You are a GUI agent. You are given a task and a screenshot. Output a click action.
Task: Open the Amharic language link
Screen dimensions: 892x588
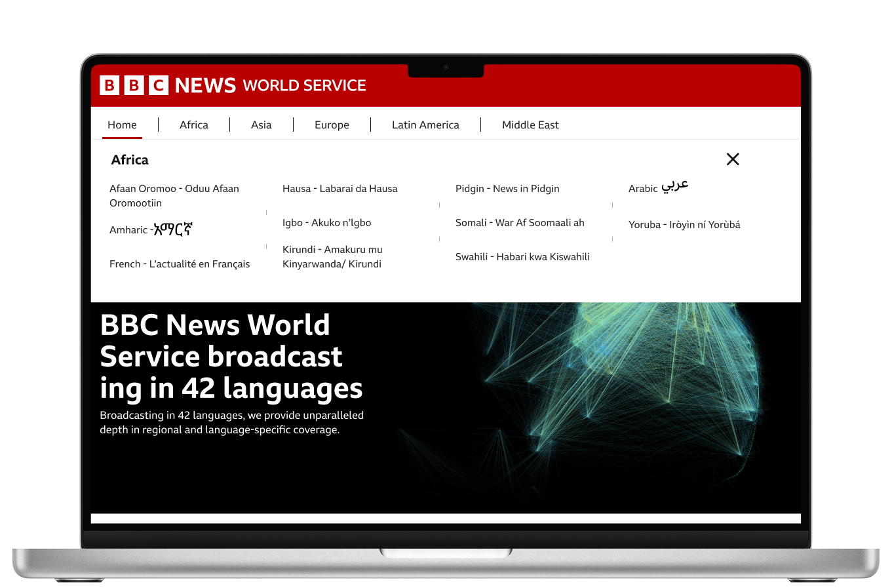[x=151, y=229]
